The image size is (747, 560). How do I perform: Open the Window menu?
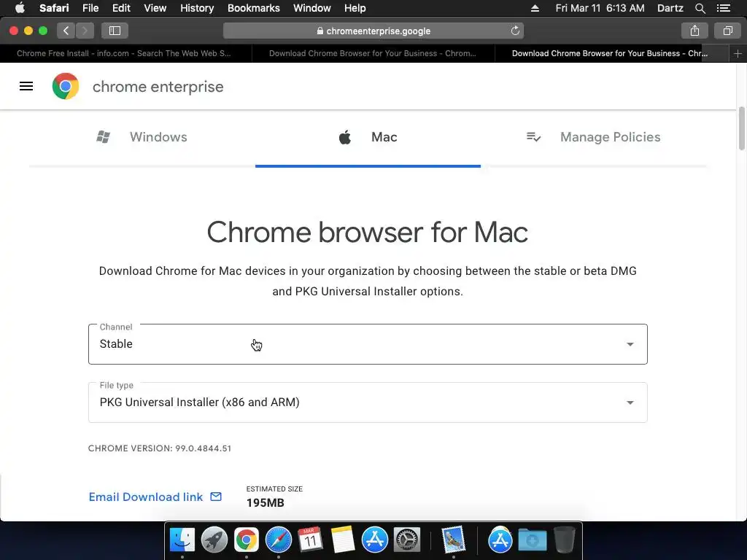pyautogui.click(x=312, y=8)
